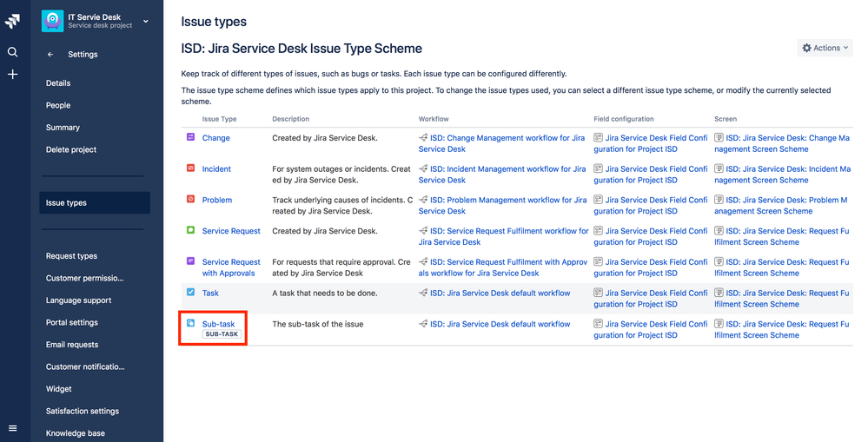The width and height of the screenshot is (868, 442).
Task: Click field configuration icon in Change row
Action: pyautogui.click(x=598, y=137)
